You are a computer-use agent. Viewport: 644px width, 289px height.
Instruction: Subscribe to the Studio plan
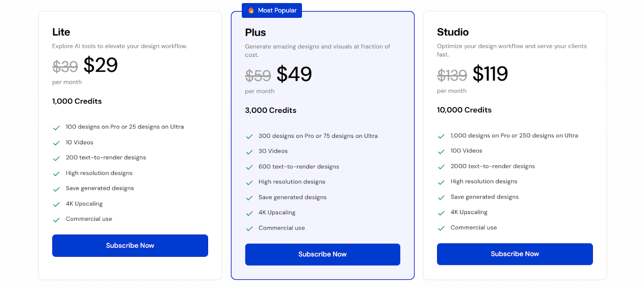coord(515,254)
